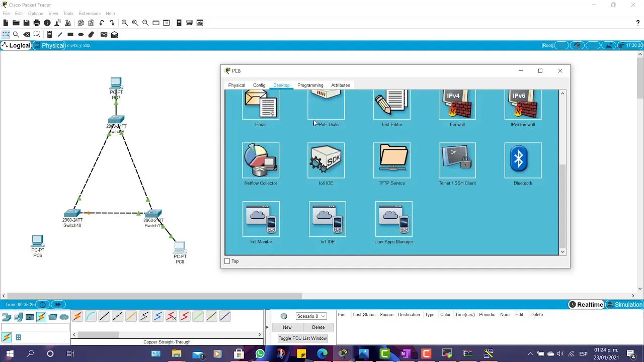Open File Explorer from the taskbar
The height and width of the screenshot is (362, 644).
click(177, 354)
